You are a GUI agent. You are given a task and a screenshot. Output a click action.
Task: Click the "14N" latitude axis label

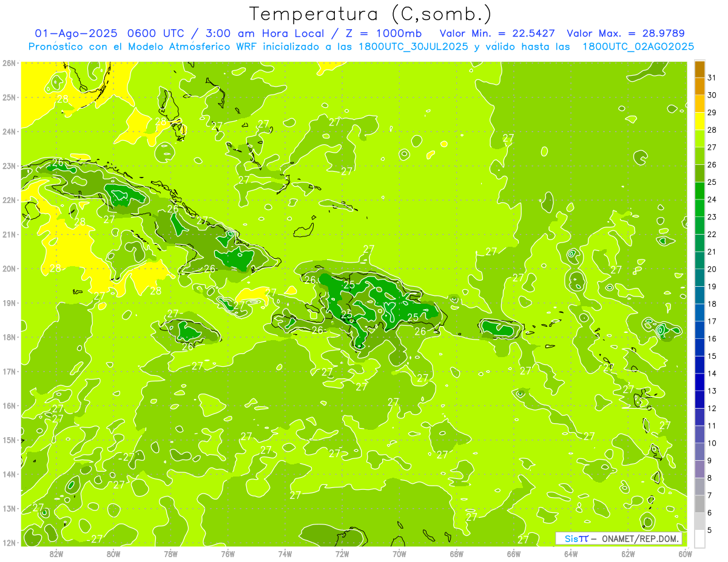pyautogui.click(x=9, y=474)
